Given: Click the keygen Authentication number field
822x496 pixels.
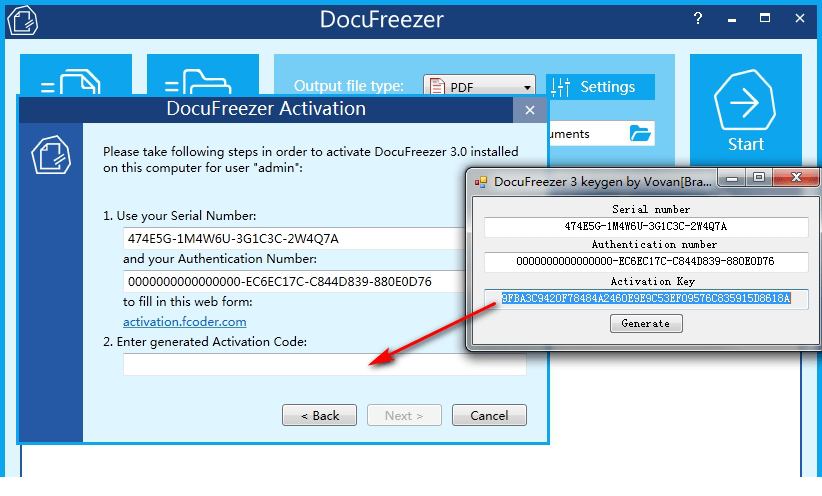Looking at the screenshot, I should 646,261.
